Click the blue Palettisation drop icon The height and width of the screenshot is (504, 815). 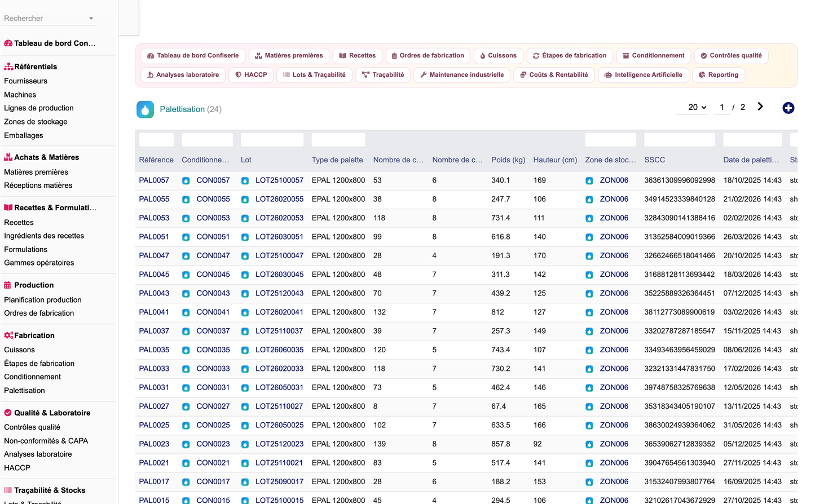click(146, 109)
